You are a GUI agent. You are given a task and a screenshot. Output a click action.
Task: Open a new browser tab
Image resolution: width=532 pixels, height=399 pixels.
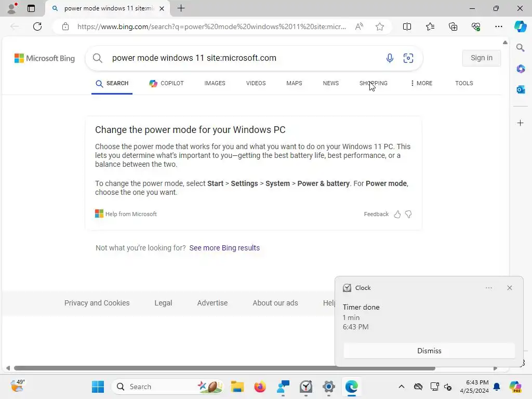pyautogui.click(x=181, y=8)
